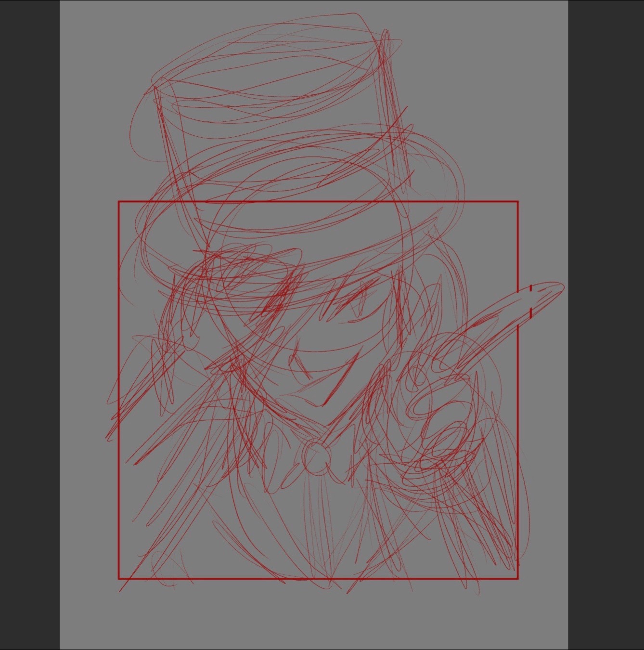644x650 pixels.
Task: Click the bottom-left corner of the red square
Action: tap(119, 578)
